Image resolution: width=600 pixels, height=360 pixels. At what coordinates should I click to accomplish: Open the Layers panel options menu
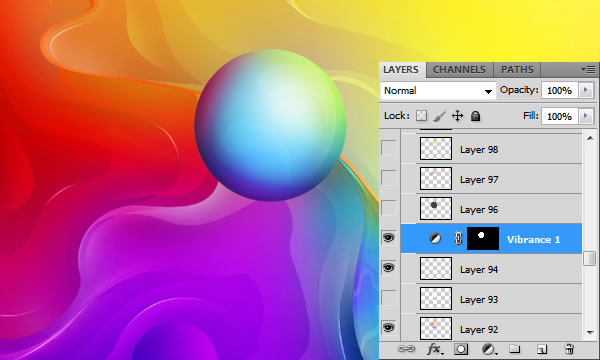[589, 69]
